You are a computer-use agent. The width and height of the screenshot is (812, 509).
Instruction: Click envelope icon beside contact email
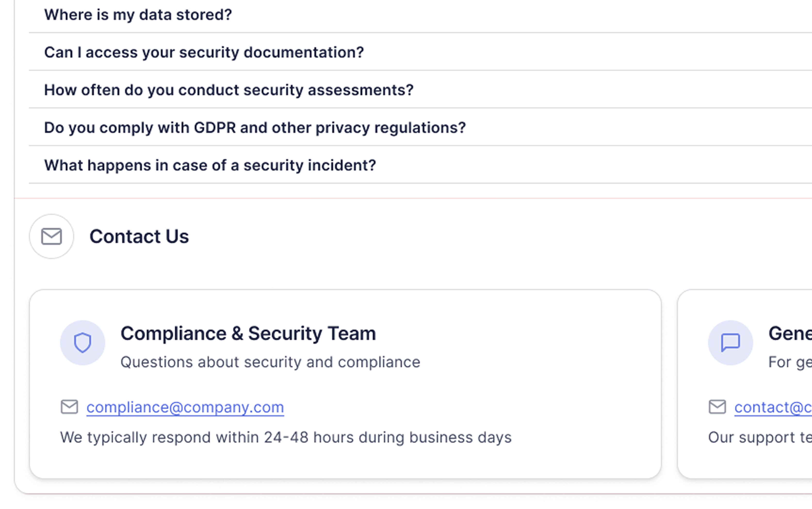pyautogui.click(x=717, y=407)
